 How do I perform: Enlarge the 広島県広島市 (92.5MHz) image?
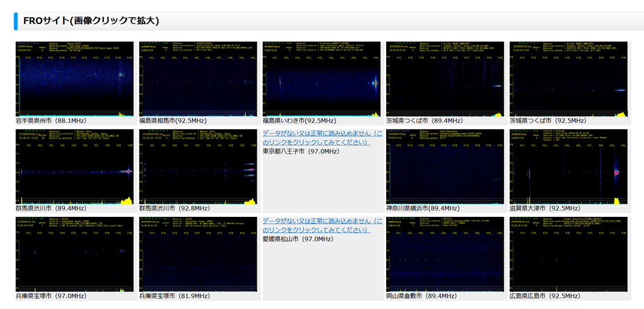[569, 254]
